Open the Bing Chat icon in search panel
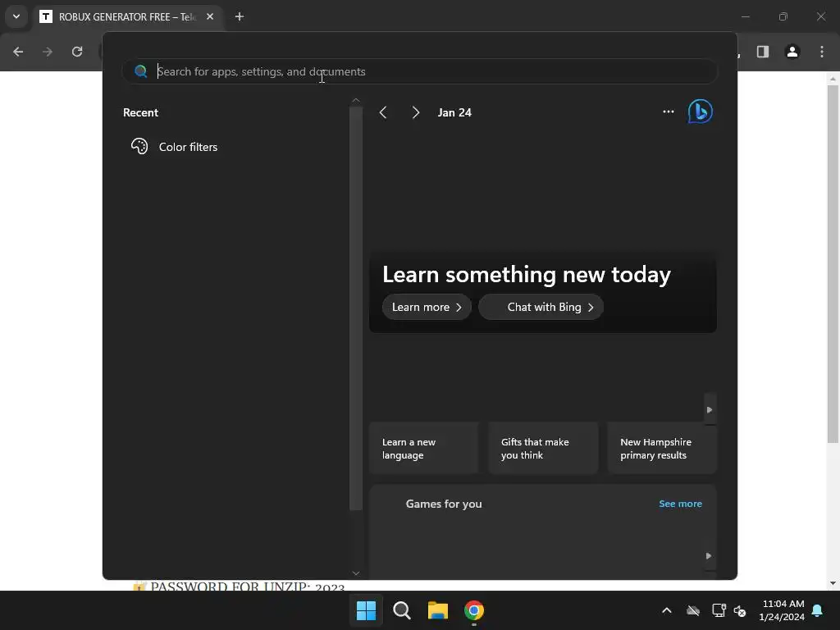The width and height of the screenshot is (840, 630). [x=700, y=112]
